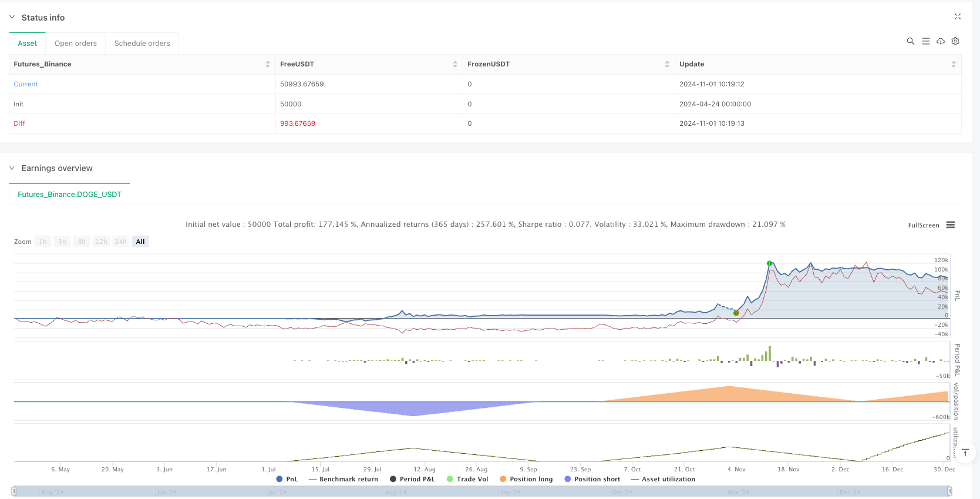Open table settings gear icon

[x=955, y=41]
